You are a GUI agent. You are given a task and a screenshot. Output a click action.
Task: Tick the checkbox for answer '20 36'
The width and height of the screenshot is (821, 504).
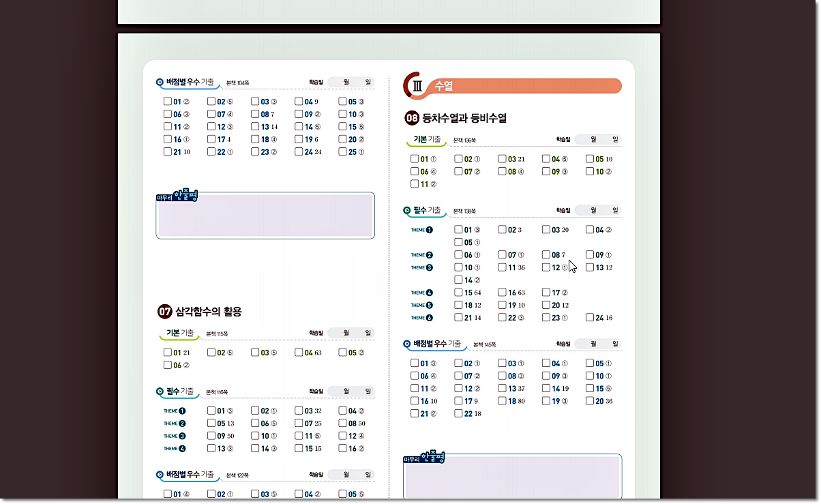[x=590, y=401]
